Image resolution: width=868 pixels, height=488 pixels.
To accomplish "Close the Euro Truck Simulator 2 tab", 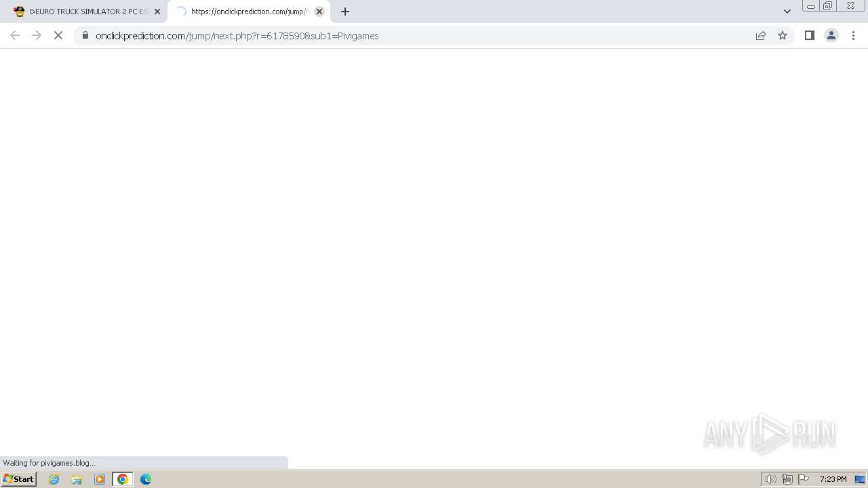I will (x=157, y=12).
